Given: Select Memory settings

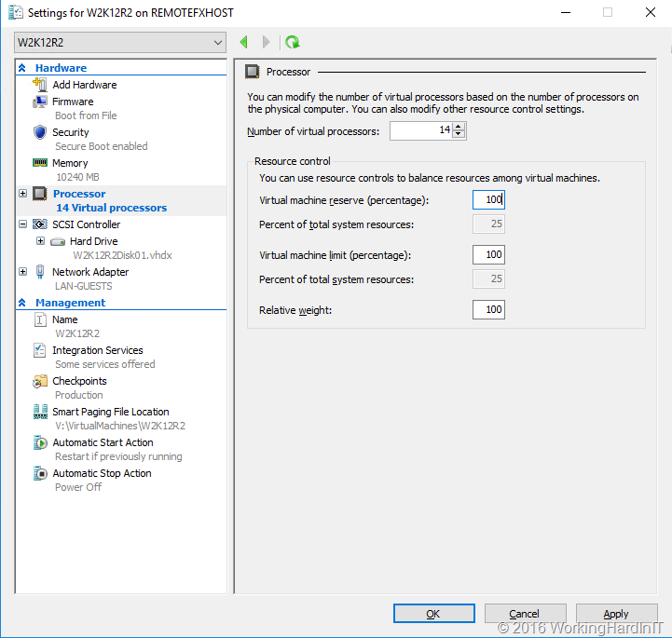Looking at the screenshot, I should click(70, 163).
